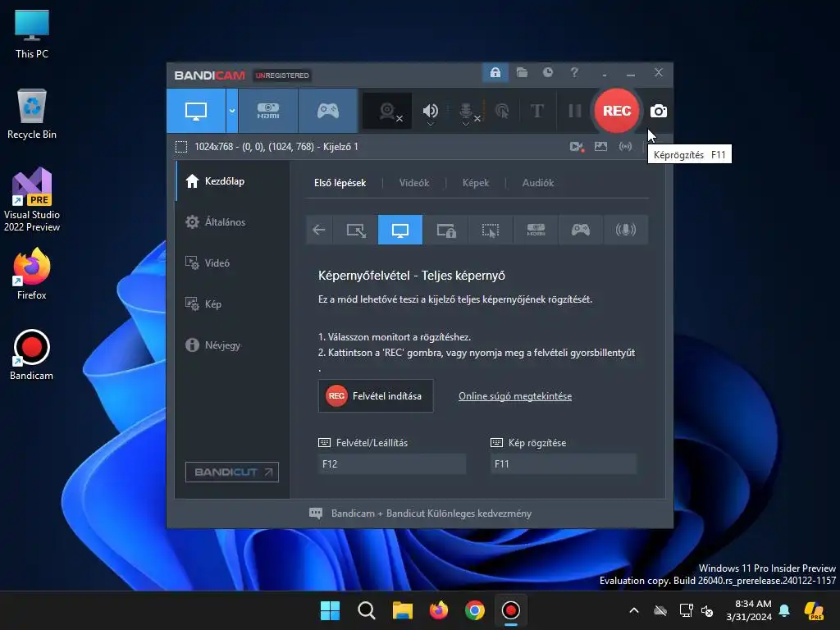Image resolution: width=840 pixels, height=630 pixels.
Task: Open Windows Start menu
Action: 330,610
